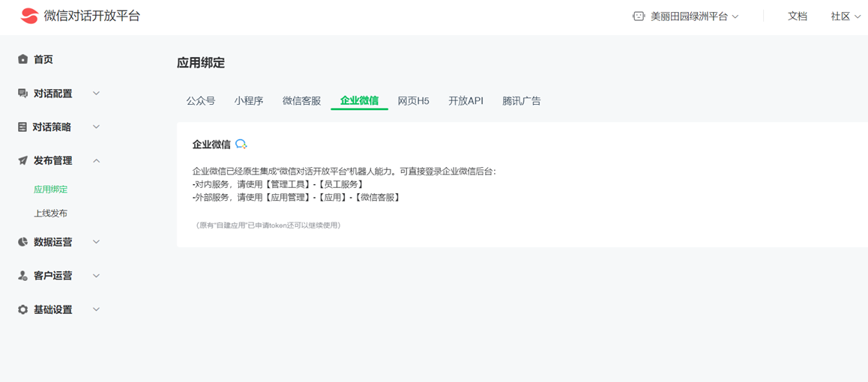This screenshot has width=868, height=382.
Task: Click the blue chat icon next to 企业微信 heading
Action: pyautogui.click(x=241, y=145)
